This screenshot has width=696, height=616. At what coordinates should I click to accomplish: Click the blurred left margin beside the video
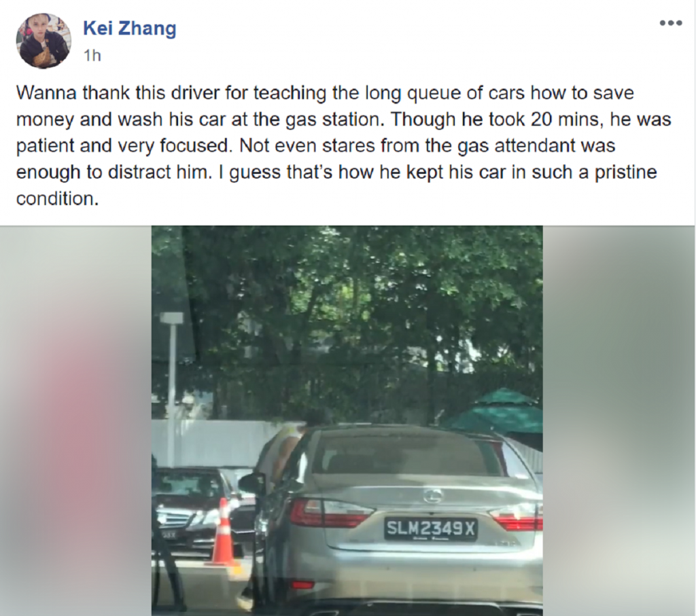pyautogui.click(x=75, y=420)
